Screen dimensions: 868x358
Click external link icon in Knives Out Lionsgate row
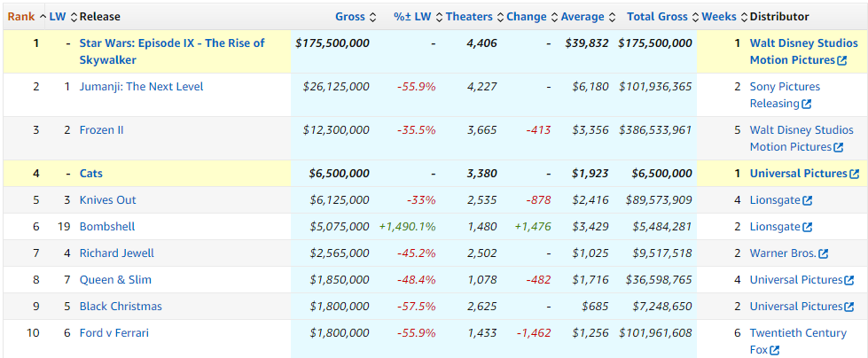(x=807, y=200)
